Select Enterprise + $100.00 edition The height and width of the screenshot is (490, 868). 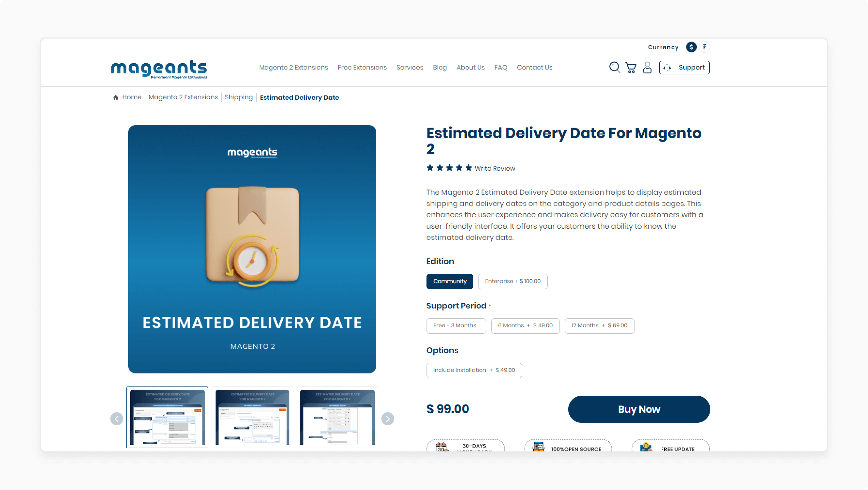[x=512, y=281]
